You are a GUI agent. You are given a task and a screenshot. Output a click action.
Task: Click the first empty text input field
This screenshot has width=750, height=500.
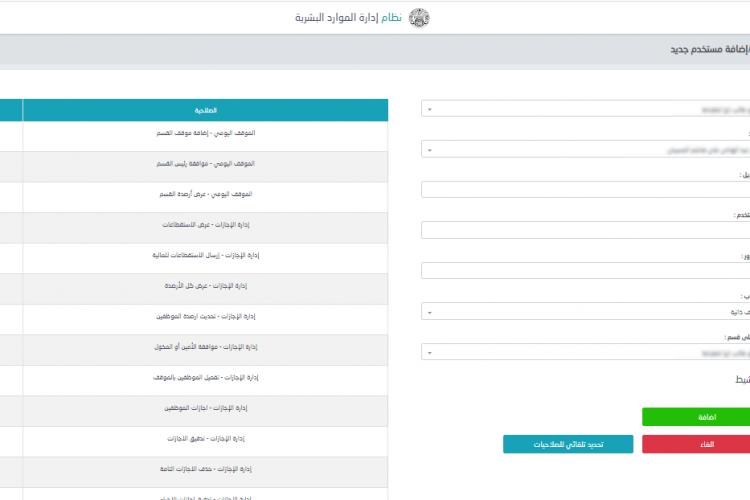[585, 189]
